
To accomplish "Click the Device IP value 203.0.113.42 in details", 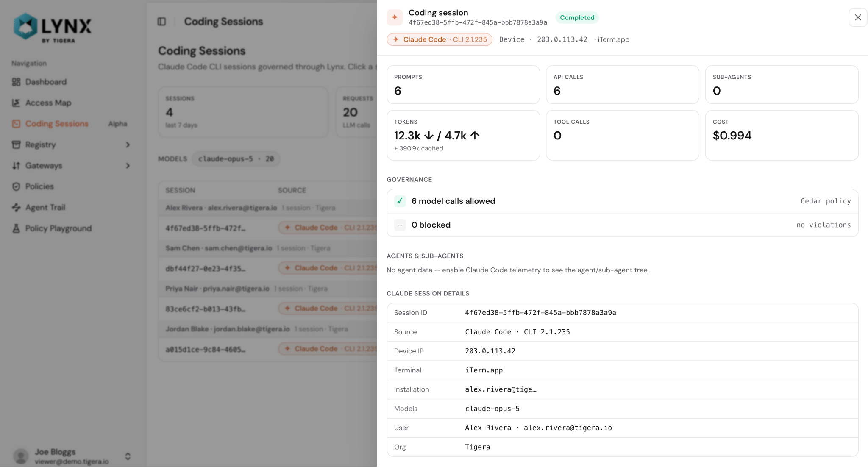I will point(490,351).
